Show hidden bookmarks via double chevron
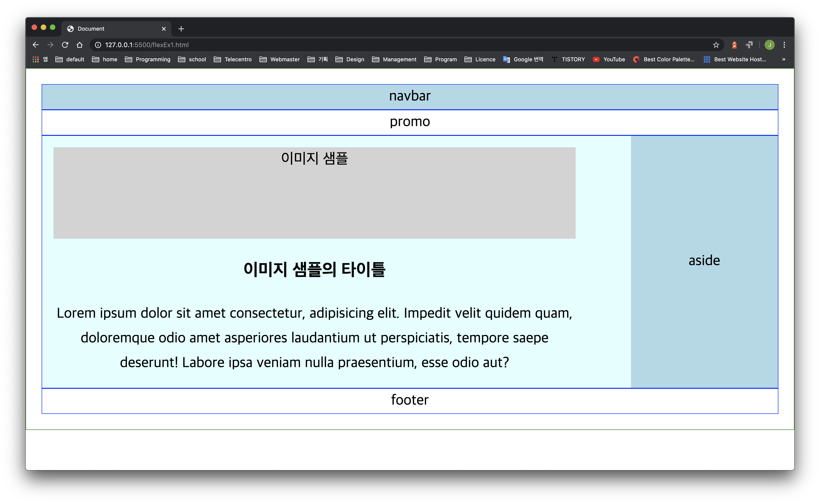 click(784, 59)
